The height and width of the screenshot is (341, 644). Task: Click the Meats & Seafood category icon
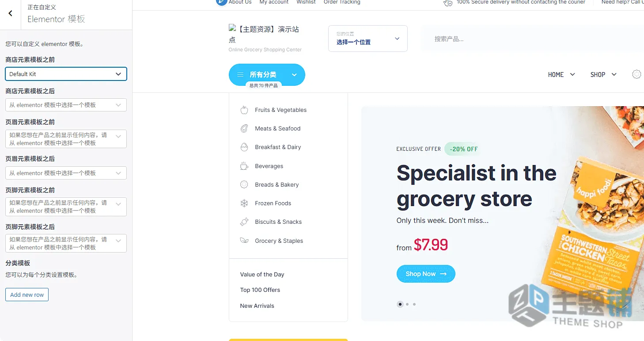click(244, 129)
